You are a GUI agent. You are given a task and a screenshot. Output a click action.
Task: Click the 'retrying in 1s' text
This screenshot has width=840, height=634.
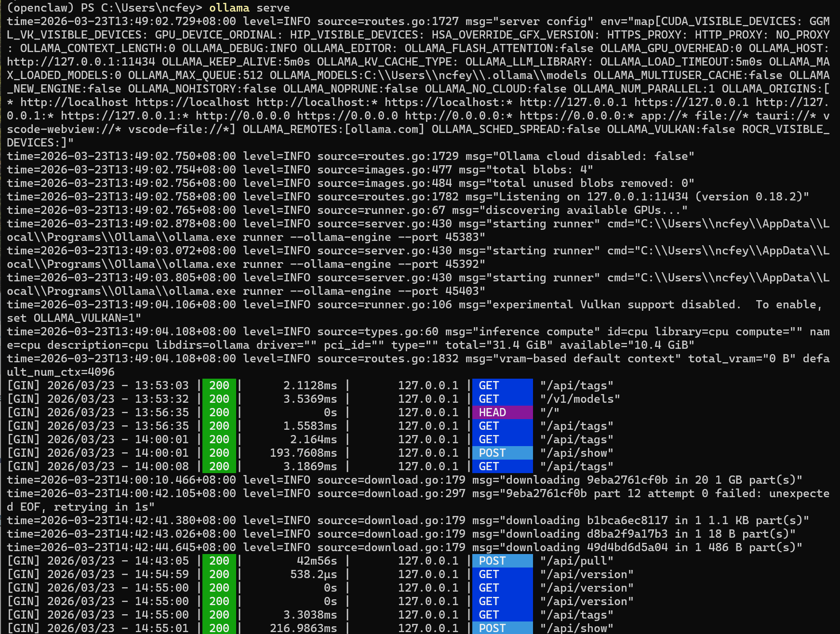point(101,507)
